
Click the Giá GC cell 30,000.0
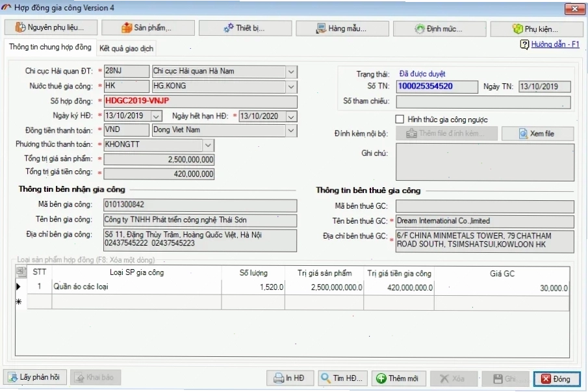pos(502,288)
